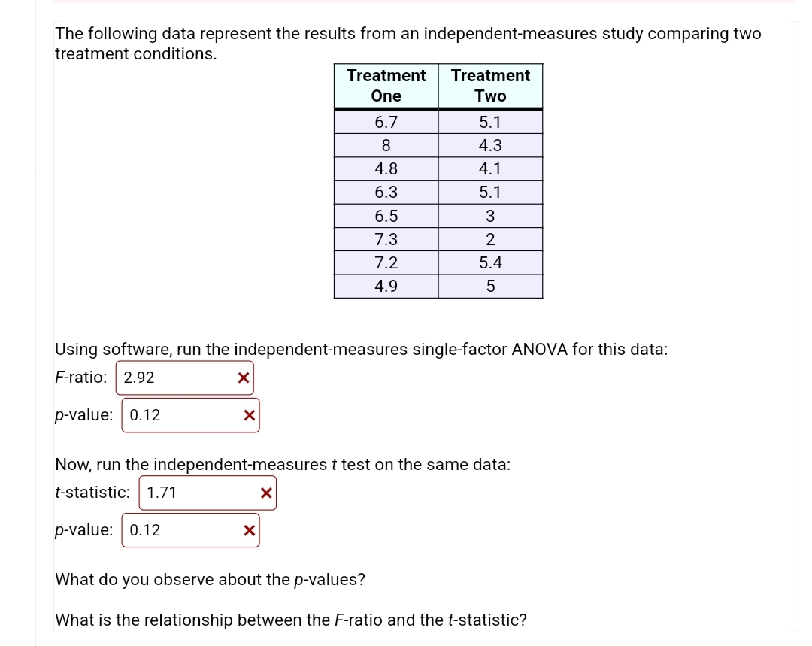The height and width of the screenshot is (646, 812).
Task: Select the table cell containing 5.4
Action: [x=490, y=262]
